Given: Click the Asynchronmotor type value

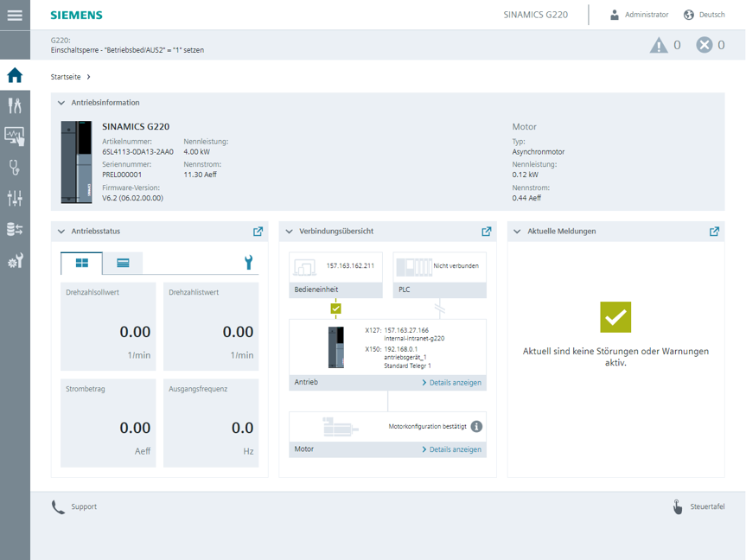Looking at the screenshot, I should pyautogui.click(x=538, y=152).
